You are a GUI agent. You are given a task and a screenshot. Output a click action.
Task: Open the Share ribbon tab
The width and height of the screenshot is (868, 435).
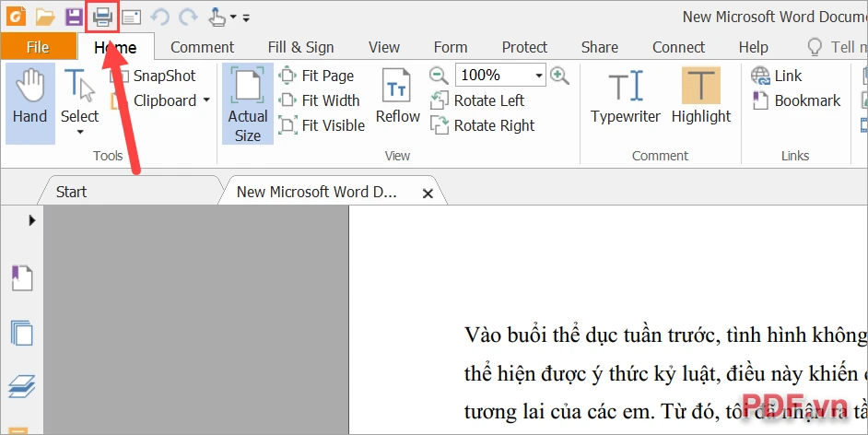(x=600, y=47)
